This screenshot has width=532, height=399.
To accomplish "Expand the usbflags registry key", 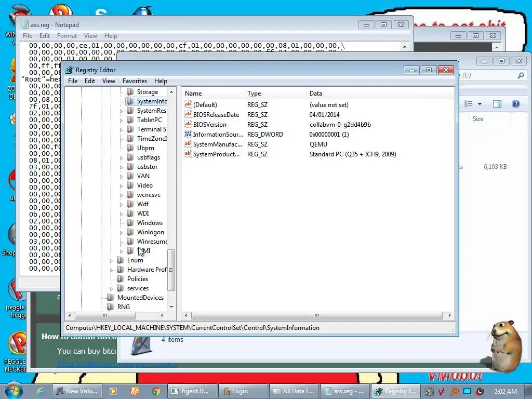I will 121,158.
